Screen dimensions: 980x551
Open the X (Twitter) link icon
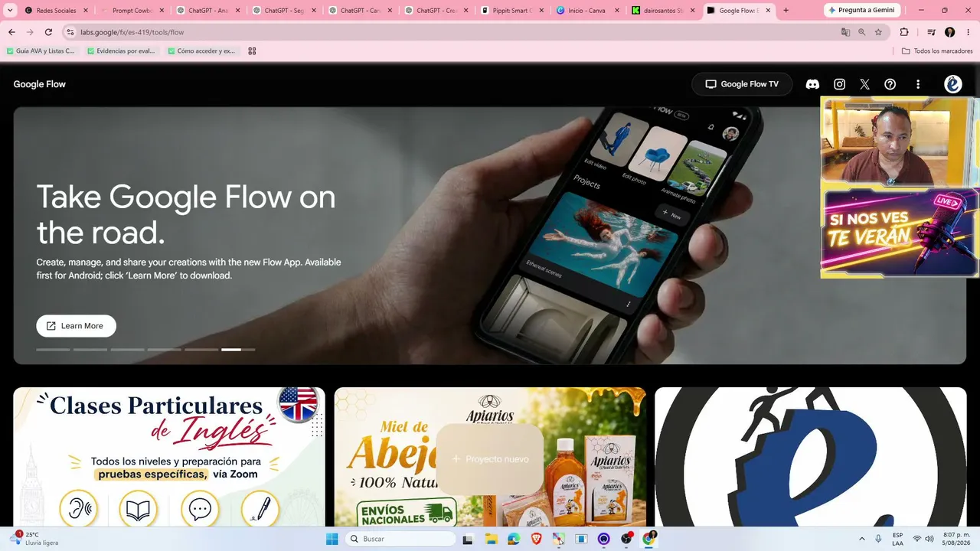click(864, 84)
